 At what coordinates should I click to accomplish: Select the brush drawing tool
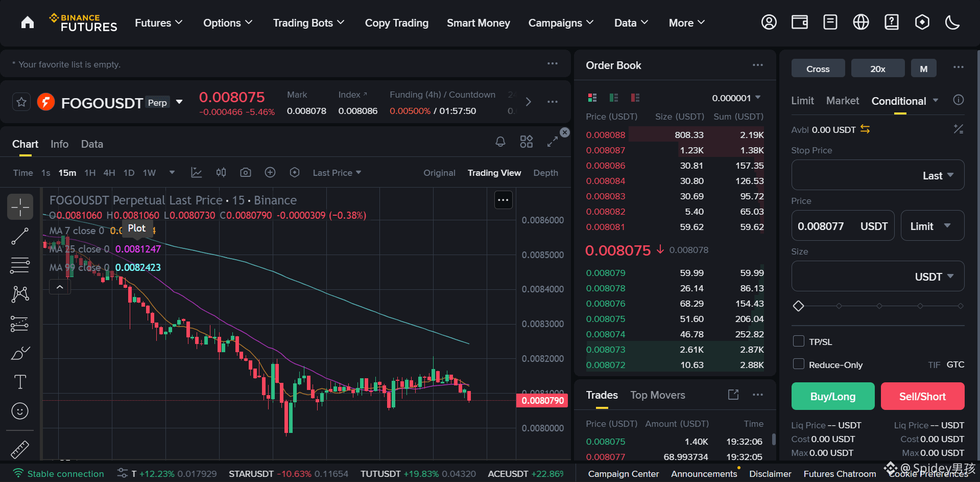point(20,353)
